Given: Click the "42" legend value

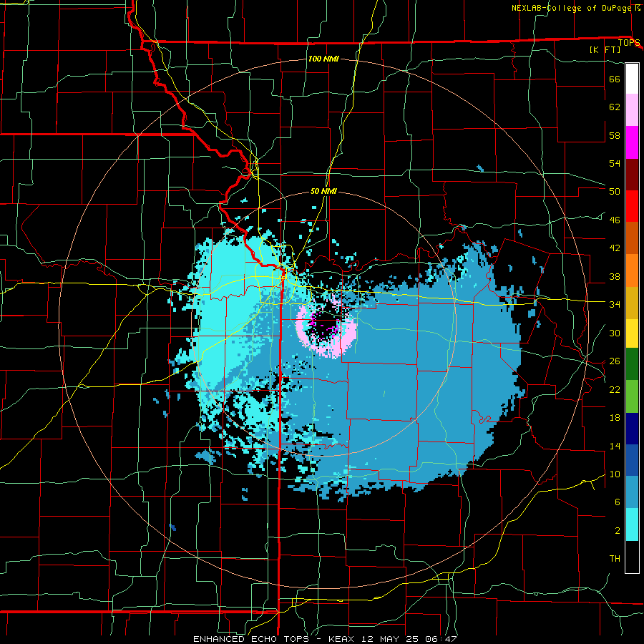Looking at the screenshot, I should (x=615, y=248).
